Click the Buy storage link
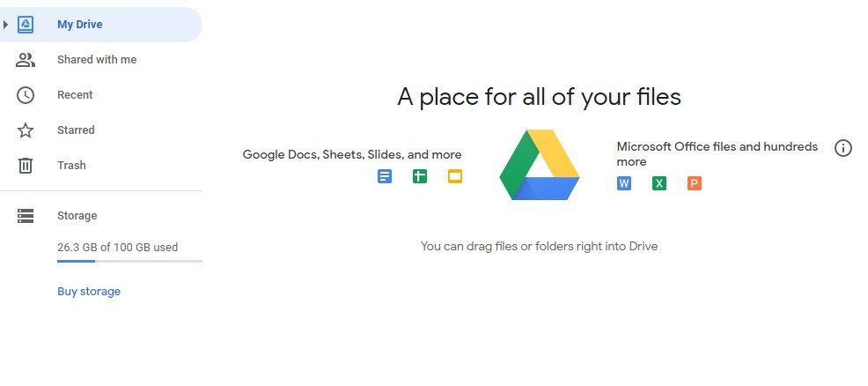This screenshot has height=386, width=868. click(89, 292)
